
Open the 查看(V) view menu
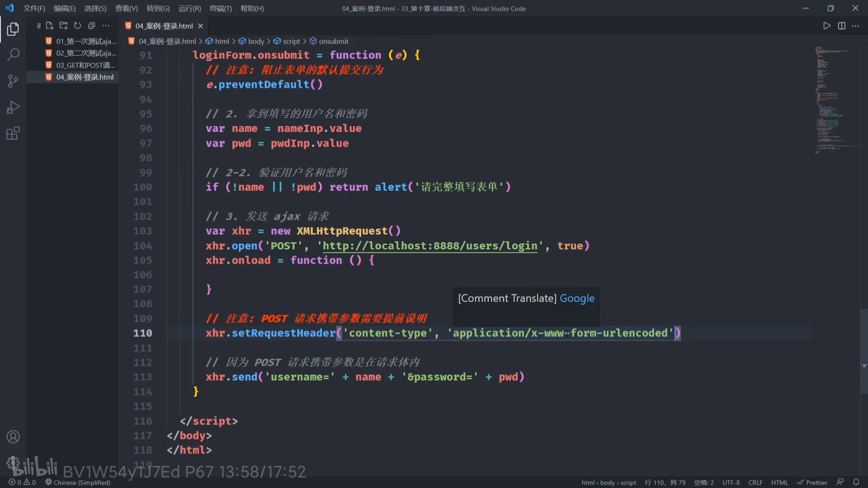click(x=126, y=9)
